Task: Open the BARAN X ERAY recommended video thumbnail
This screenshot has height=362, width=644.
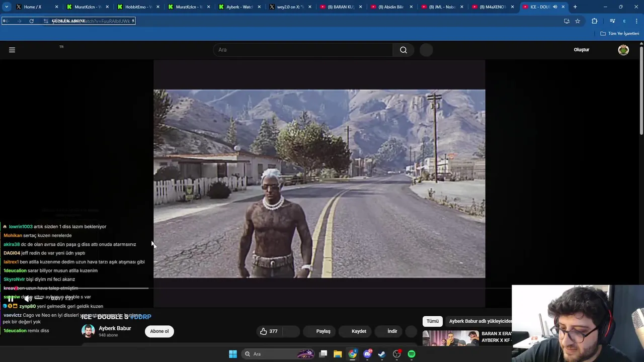Action: [x=451, y=338]
